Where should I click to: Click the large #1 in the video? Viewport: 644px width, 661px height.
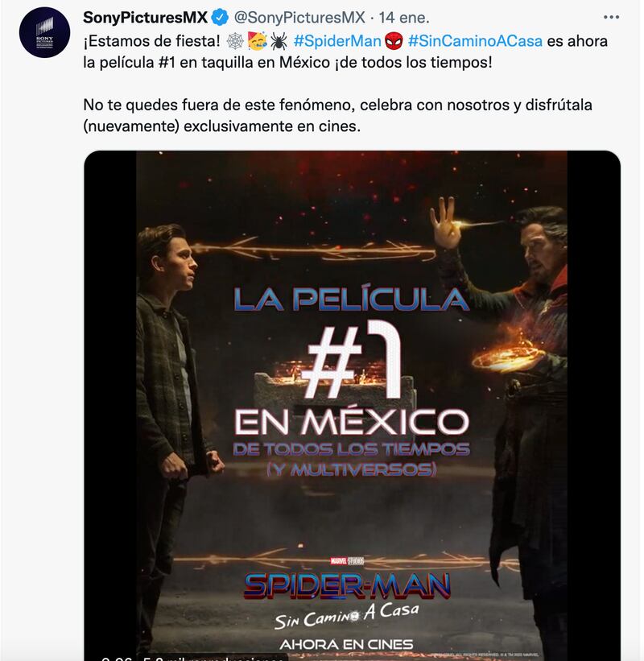click(x=353, y=359)
